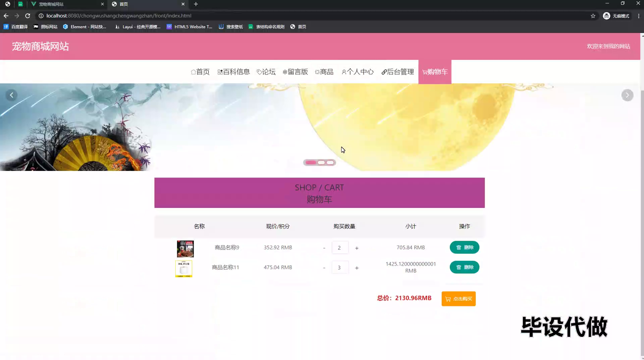Click the 购买数量 column header
644x360 pixels.
coord(344,226)
